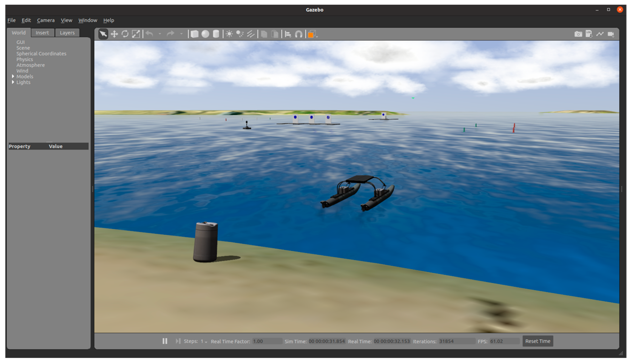The width and height of the screenshot is (631, 364).
Task: Click the Reset Time button
Action: point(537,341)
